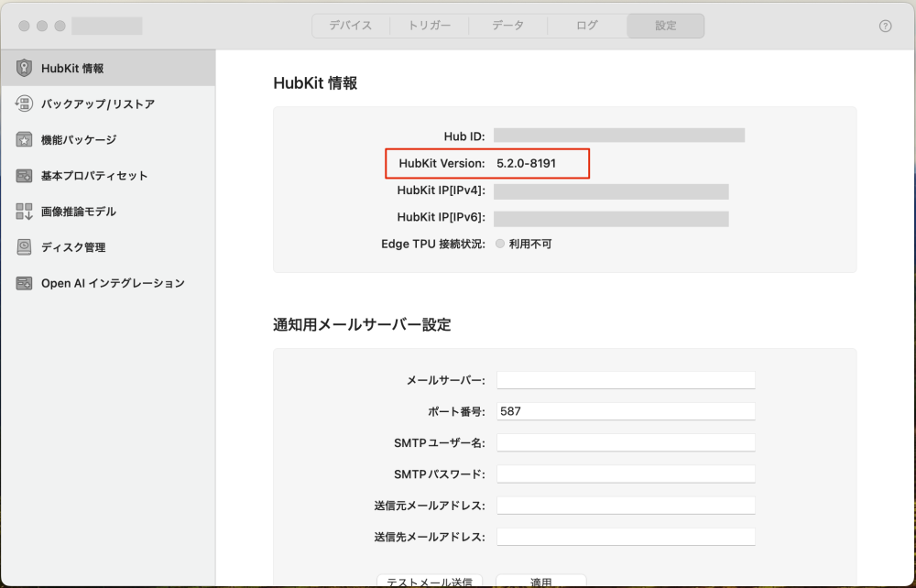The width and height of the screenshot is (916, 588).
Task: Click the メールサーバー input field
Action: [x=626, y=380]
